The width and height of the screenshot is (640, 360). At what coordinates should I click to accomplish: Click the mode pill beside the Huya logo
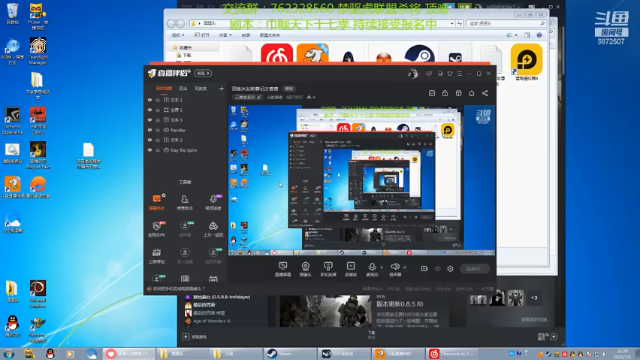tap(203, 73)
